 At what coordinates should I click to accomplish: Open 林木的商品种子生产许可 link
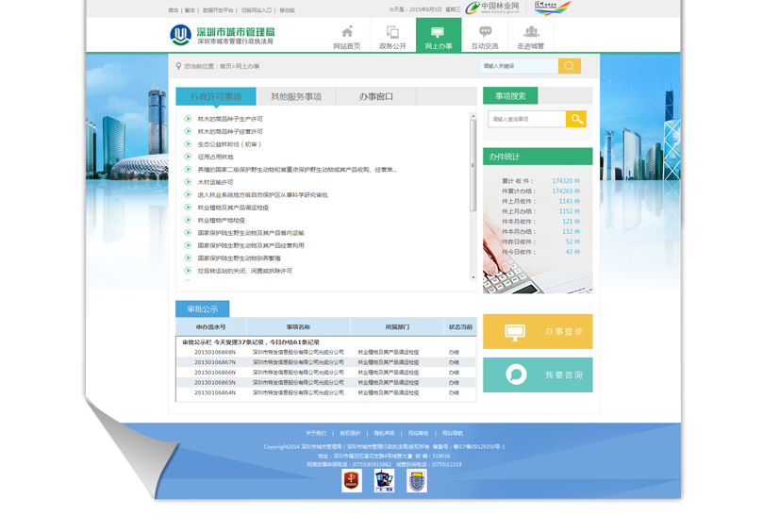pyautogui.click(x=230, y=119)
